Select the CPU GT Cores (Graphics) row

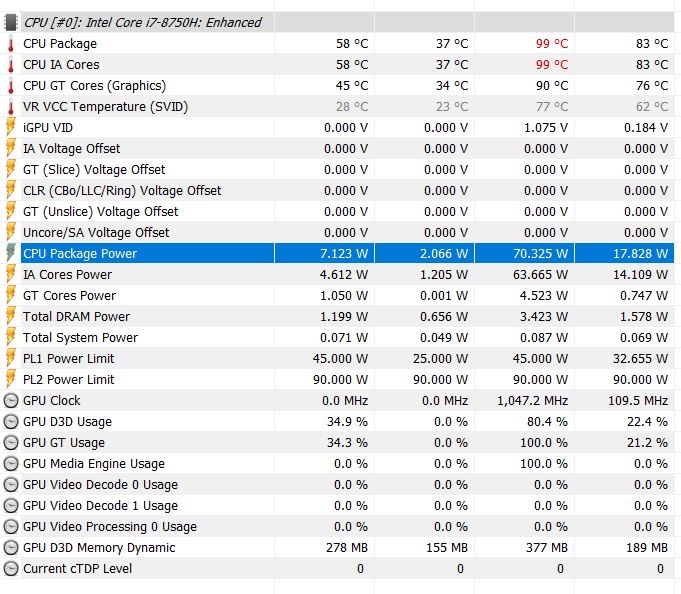coord(94,86)
